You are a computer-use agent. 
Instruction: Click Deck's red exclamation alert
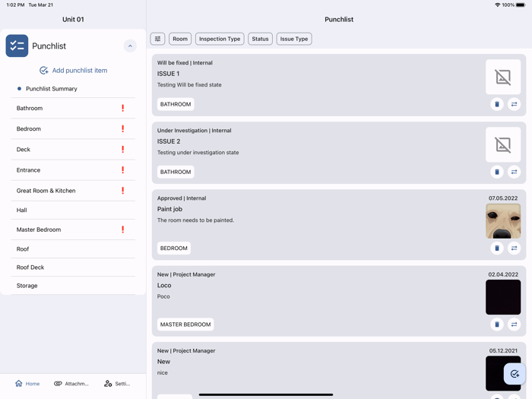click(x=123, y=150)
